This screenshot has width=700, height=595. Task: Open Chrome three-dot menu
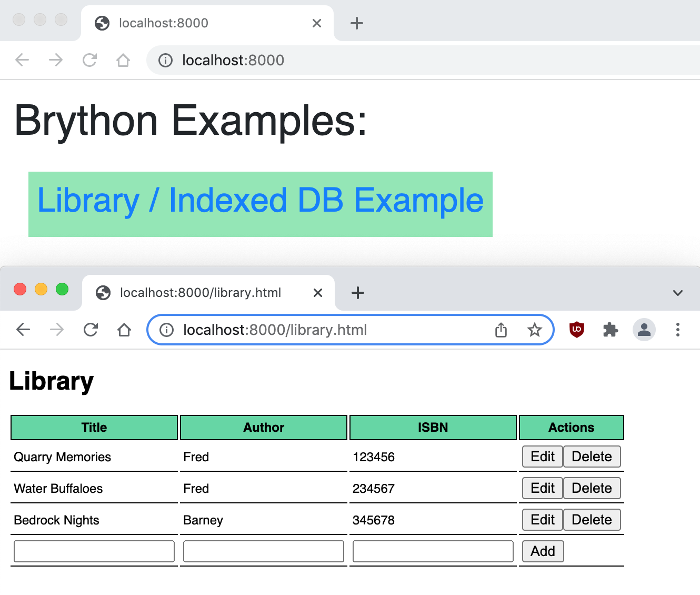pos(678,330)
